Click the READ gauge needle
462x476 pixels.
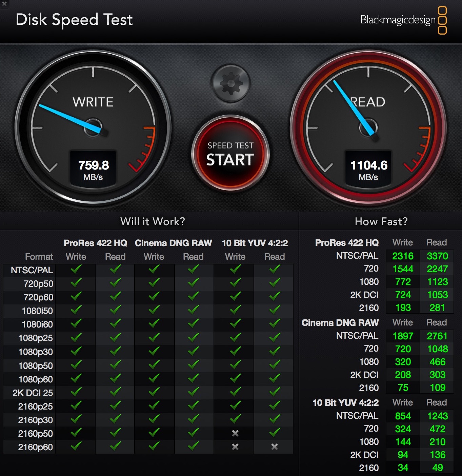tap(355, 107)
